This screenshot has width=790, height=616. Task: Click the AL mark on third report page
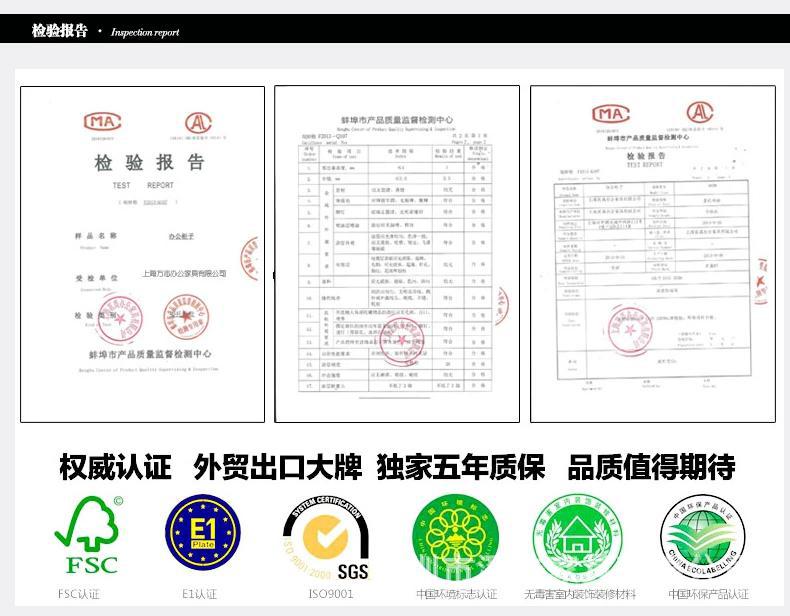pos(700,112)
